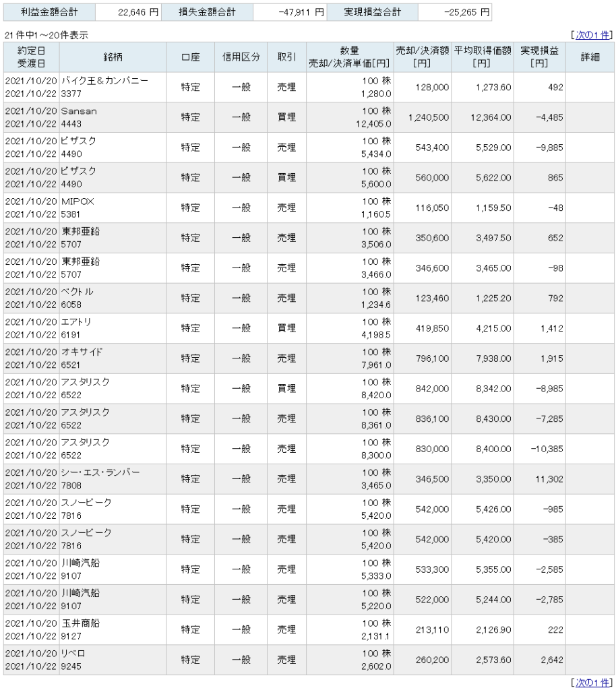
Task: Select the オキサイド stock name
Action: [82, 352]
